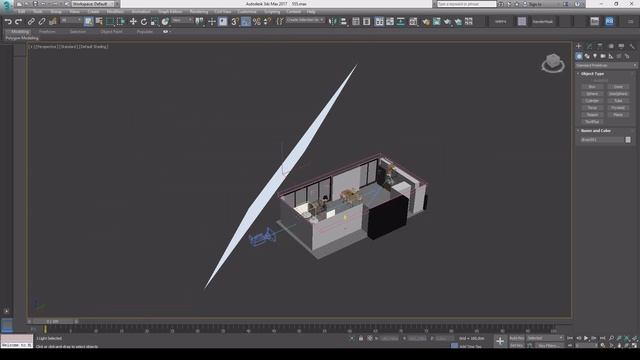Toggle the 3D Snaps button

click(x=235, y=22)
